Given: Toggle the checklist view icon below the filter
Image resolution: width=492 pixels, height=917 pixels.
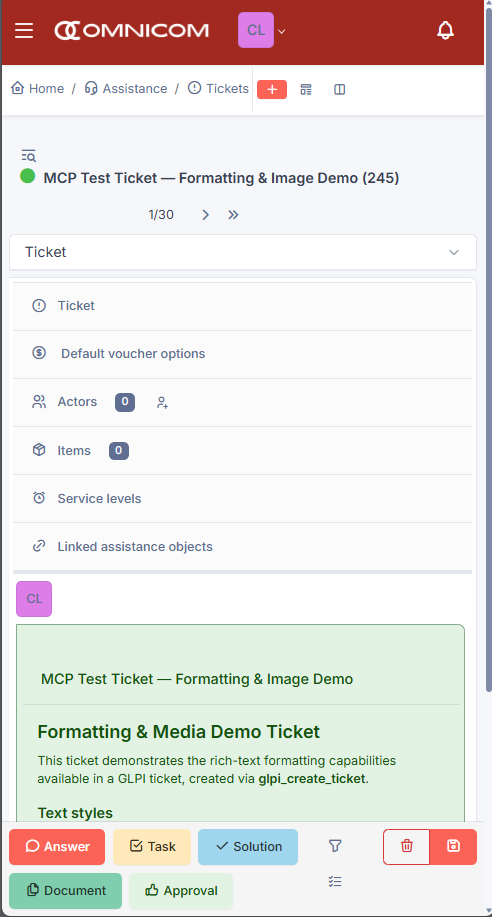Looking at the screenshot, I should coord(335,881).
